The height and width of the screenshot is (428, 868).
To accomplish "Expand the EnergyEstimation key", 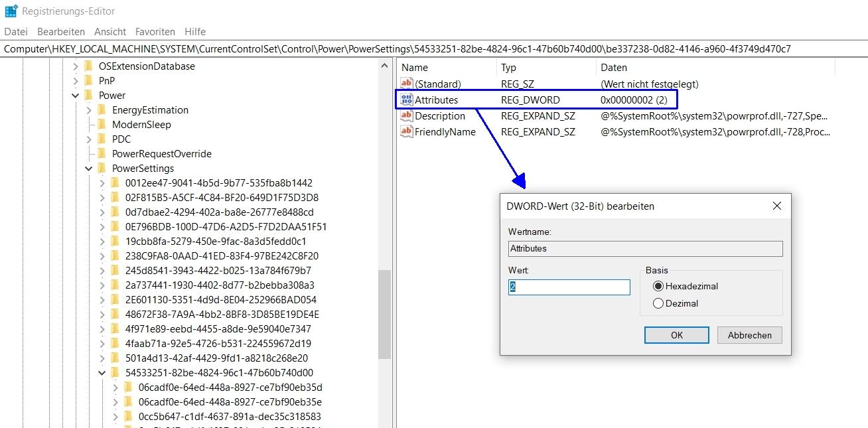I will pyautogui.click(x=89, y=110).
